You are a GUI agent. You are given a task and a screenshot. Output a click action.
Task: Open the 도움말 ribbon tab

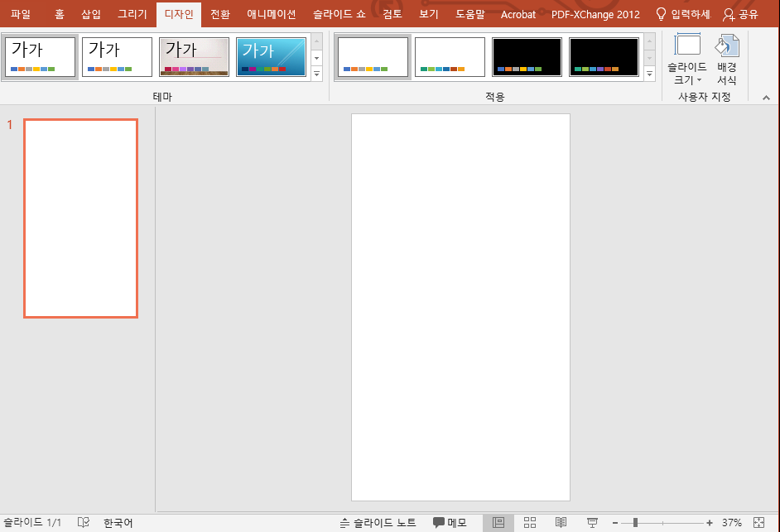tap(470, 14)
